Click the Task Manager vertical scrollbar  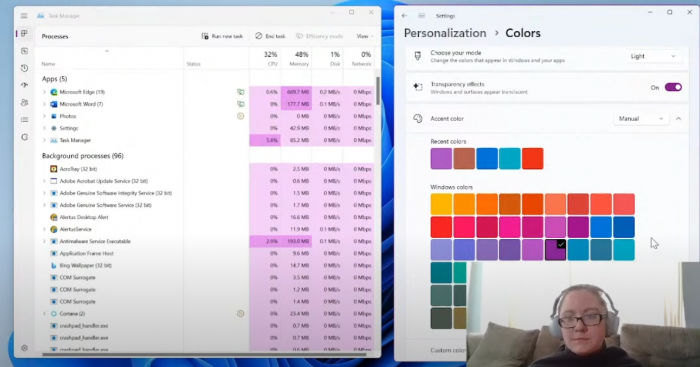point(378,91)
